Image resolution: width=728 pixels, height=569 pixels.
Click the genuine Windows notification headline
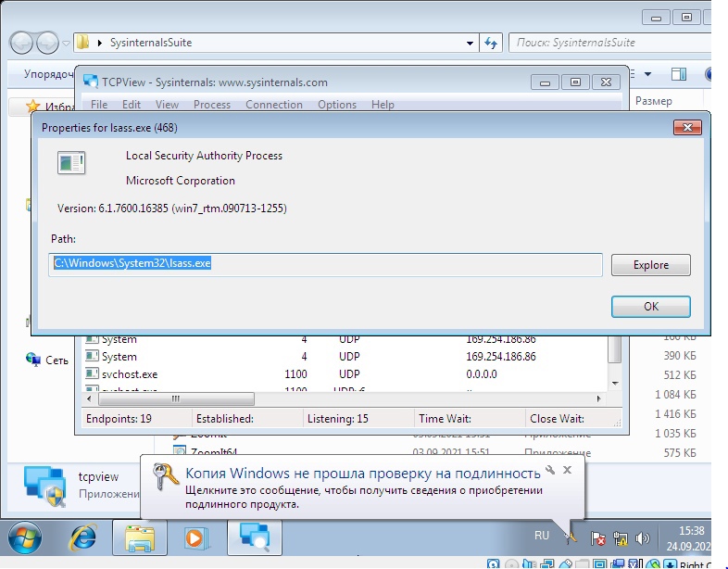coord(363,473)
